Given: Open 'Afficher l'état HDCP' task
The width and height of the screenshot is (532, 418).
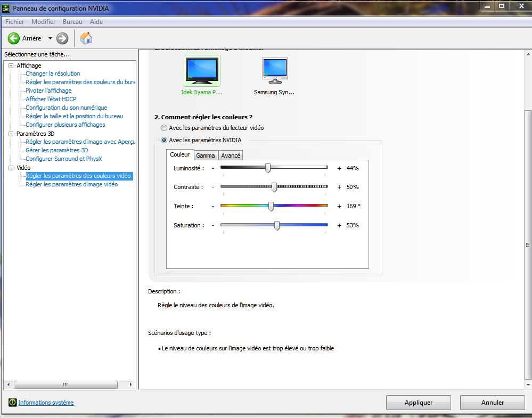Looking at the screenshot, I should pos(51,99).
